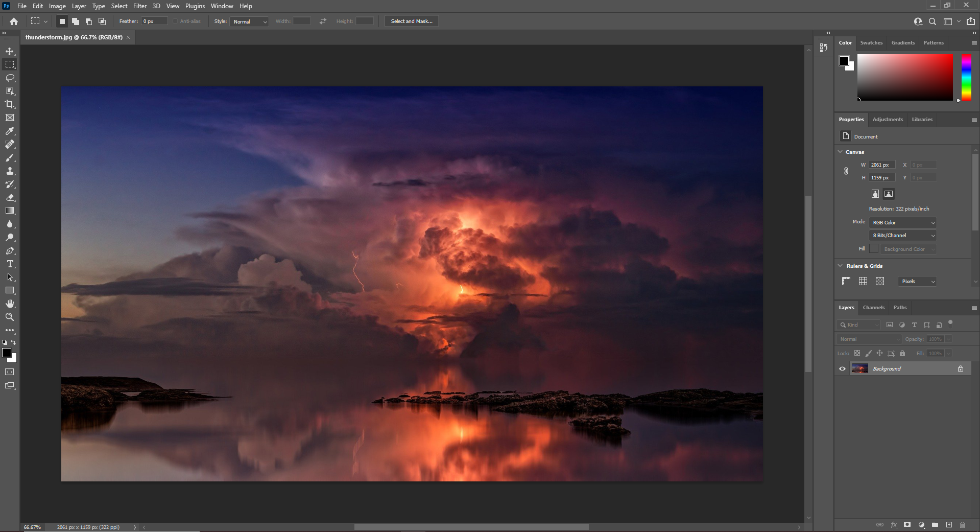Enable Add to selection mode
Screen dimensions: 980x532
tap(76, 21)
